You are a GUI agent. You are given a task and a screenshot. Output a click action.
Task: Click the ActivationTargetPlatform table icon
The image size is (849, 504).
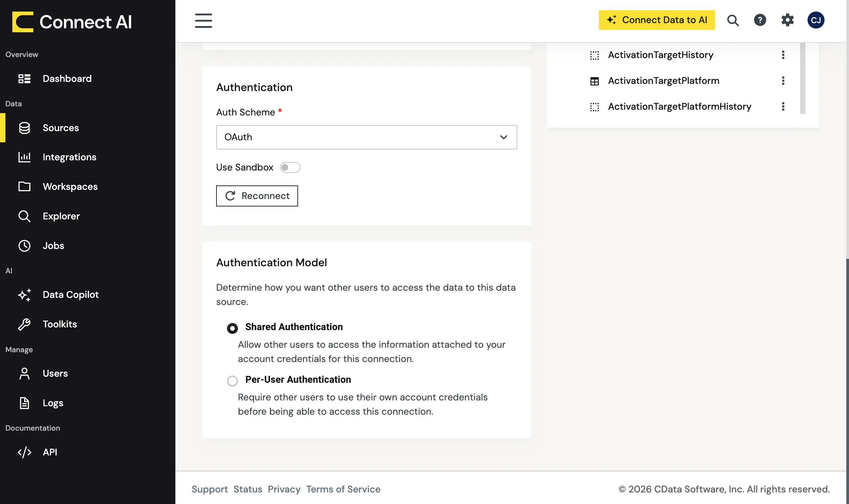594,81
